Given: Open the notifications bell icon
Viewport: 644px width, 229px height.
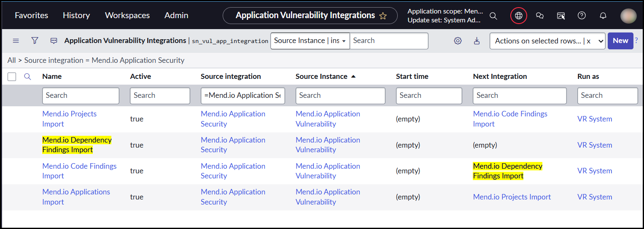Looking at the screenshot, I should (x=603, y=16).
